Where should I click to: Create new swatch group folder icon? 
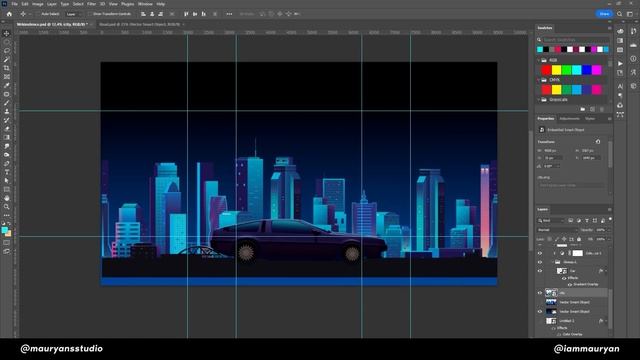582,109
